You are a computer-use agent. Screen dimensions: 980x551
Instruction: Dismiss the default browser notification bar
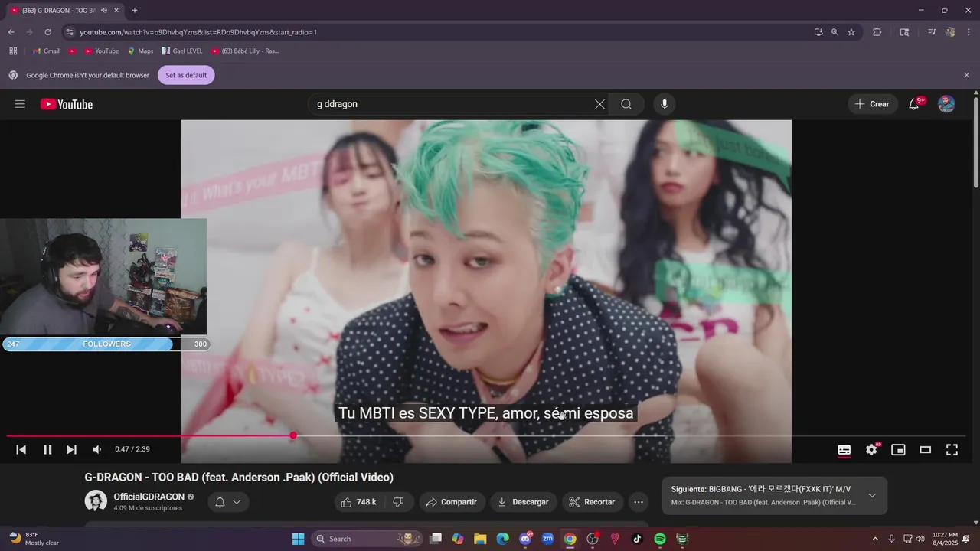pyautogui.click(x=966, y=75)
